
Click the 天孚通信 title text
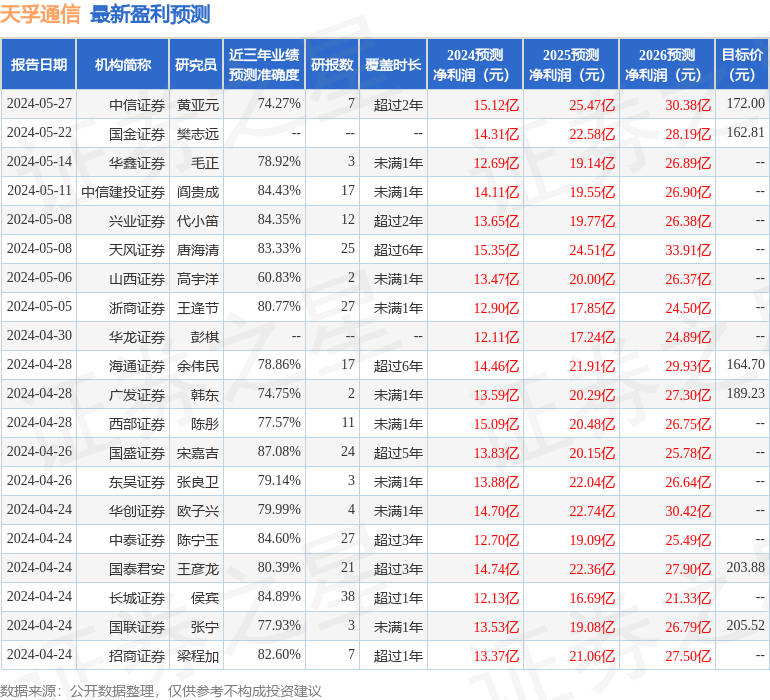(x=40, y=14)
